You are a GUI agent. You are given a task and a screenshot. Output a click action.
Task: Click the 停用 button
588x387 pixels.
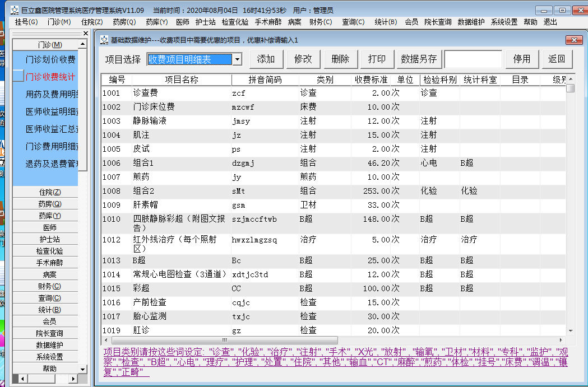pyautogui.click(x=521, y=59)
